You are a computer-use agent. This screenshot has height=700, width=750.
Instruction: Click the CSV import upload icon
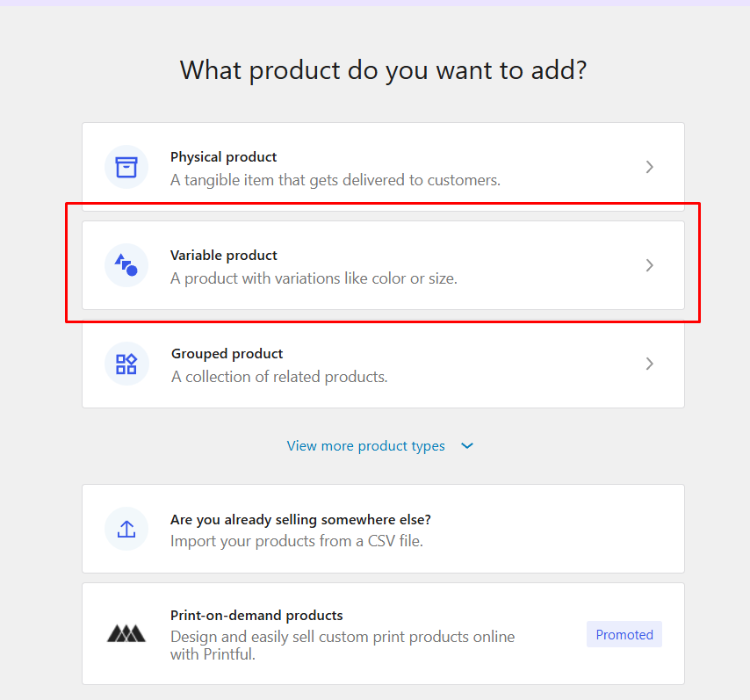(126, 529)
